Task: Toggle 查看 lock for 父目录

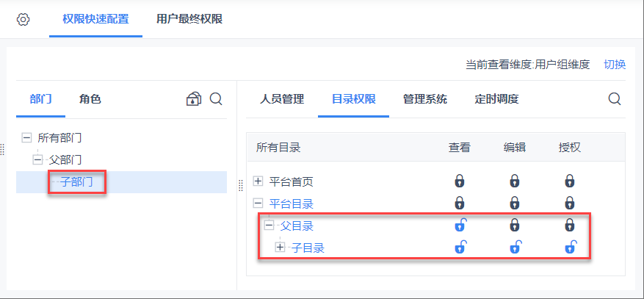Action: pyautogui.click(x=460, y=226)
